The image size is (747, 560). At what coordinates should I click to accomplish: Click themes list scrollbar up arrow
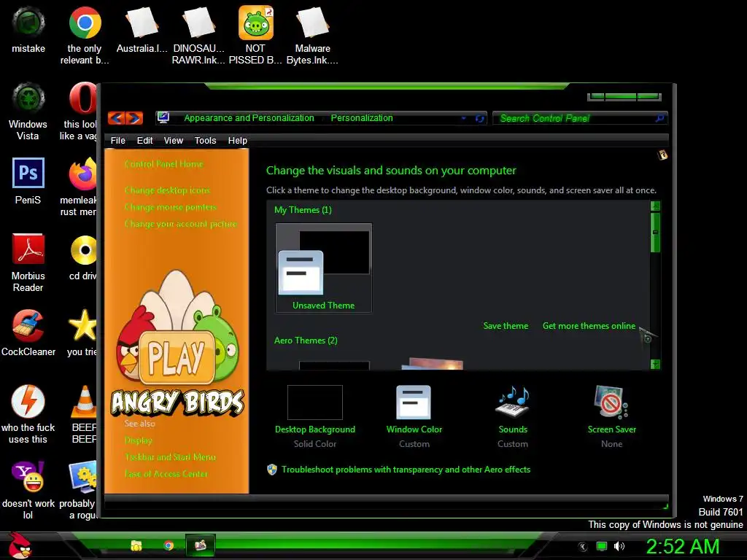(x=656, y=206)
